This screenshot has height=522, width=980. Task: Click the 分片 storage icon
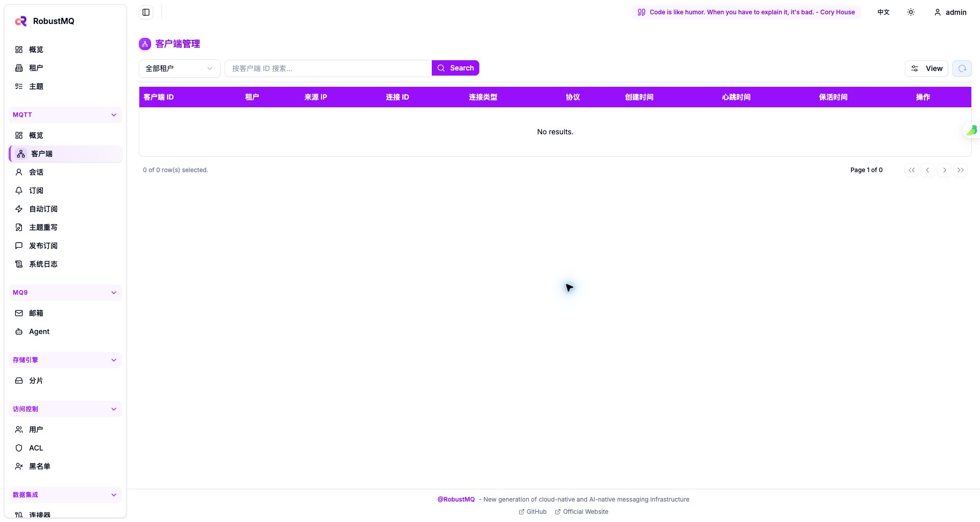pos(19,381)
